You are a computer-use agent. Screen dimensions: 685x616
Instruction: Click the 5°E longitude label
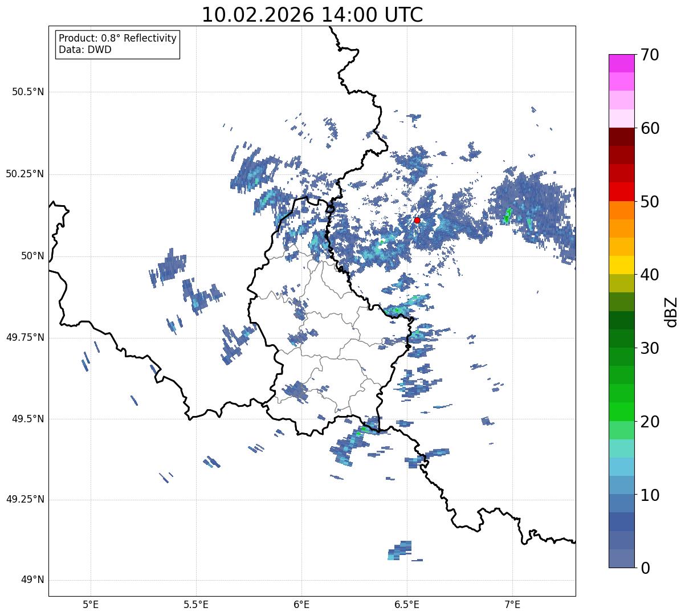coord(91,605)
